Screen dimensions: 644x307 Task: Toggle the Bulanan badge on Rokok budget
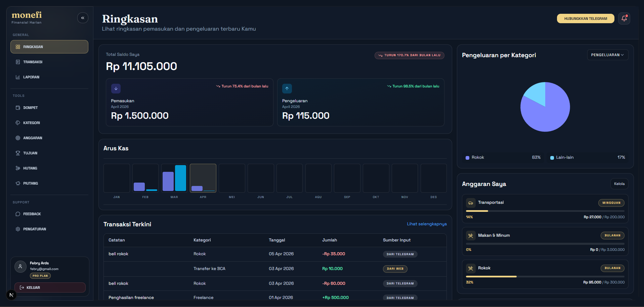(612, 268)
